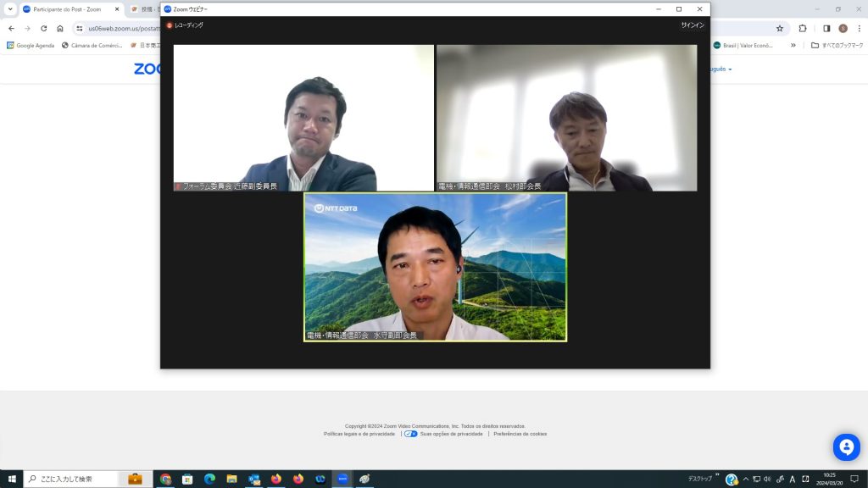Screen dimensions: 868x488
Task: Open Outlook from the taskbar
Action: coord(253,479)
